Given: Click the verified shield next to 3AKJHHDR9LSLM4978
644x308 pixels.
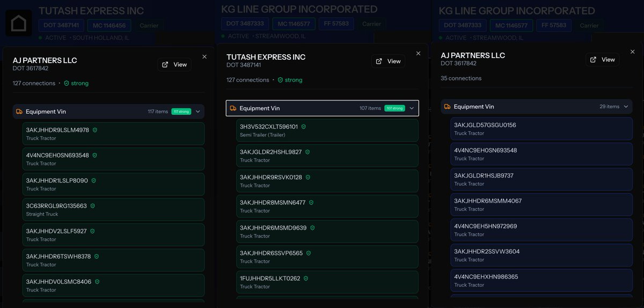Looking at the screenshot, I should [x=95, y=130].
